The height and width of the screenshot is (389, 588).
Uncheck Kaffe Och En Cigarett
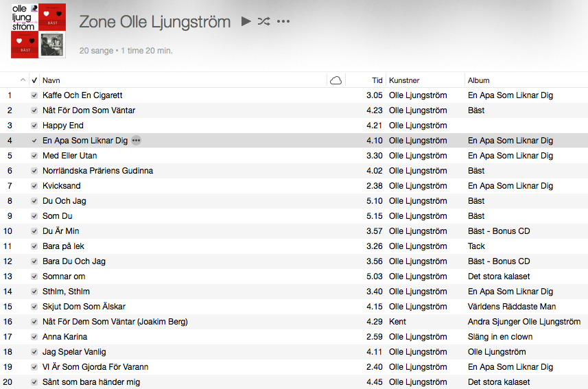34,95
